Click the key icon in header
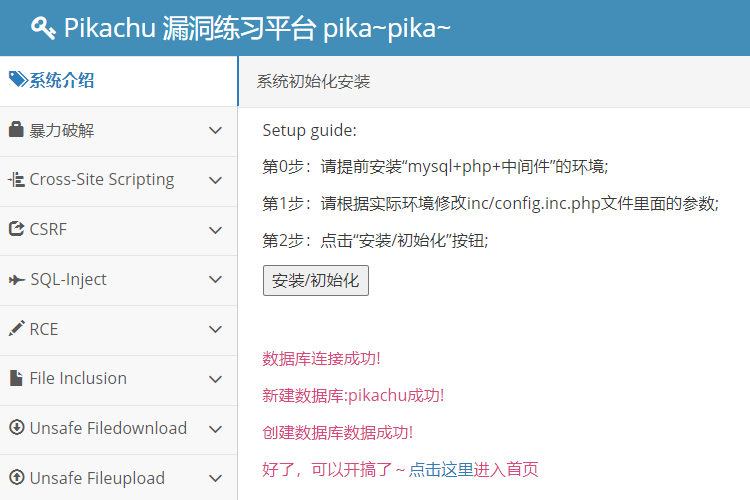The height and width of the screenshot is (500, 750). pos(43,28)
